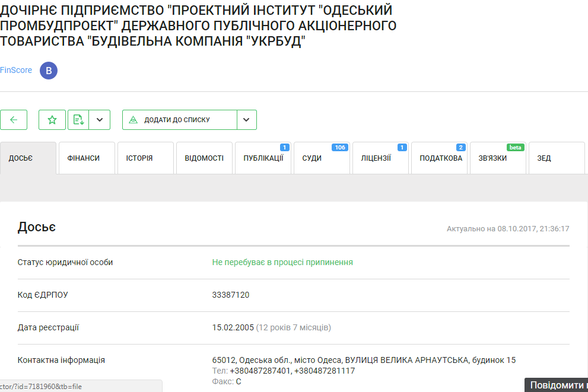Click the green back arrow button

point(14,120)
